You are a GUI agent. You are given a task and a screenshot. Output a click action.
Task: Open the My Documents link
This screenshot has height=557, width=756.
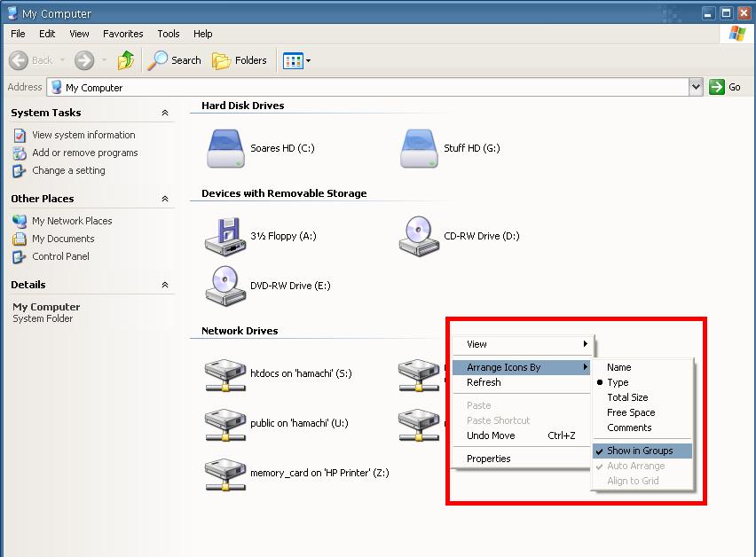63,239
